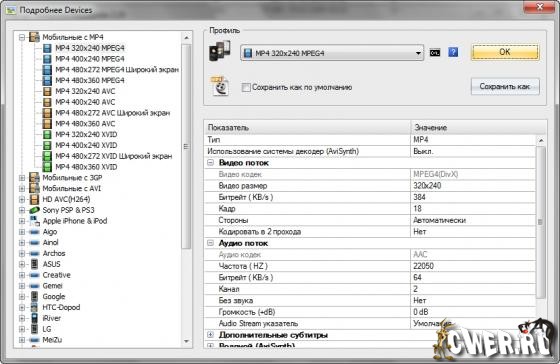
Task: Select the Archos device entry
Action: [54, 253]
